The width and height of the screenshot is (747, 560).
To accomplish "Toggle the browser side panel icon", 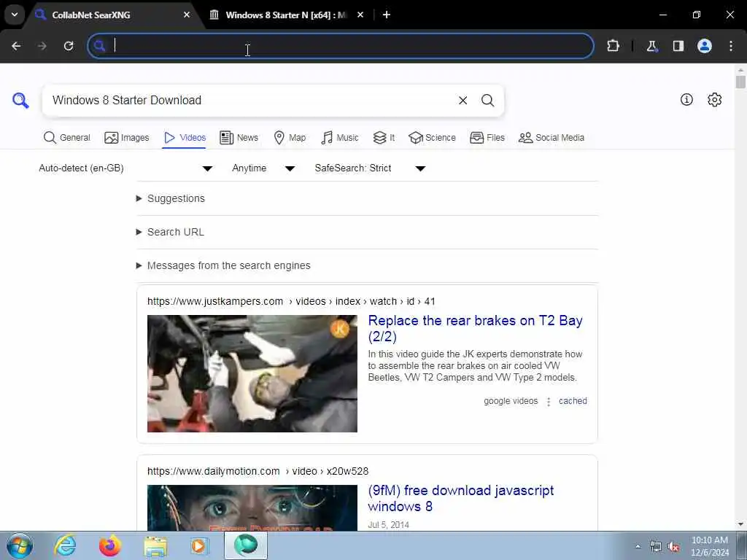I will coord(678,46).
